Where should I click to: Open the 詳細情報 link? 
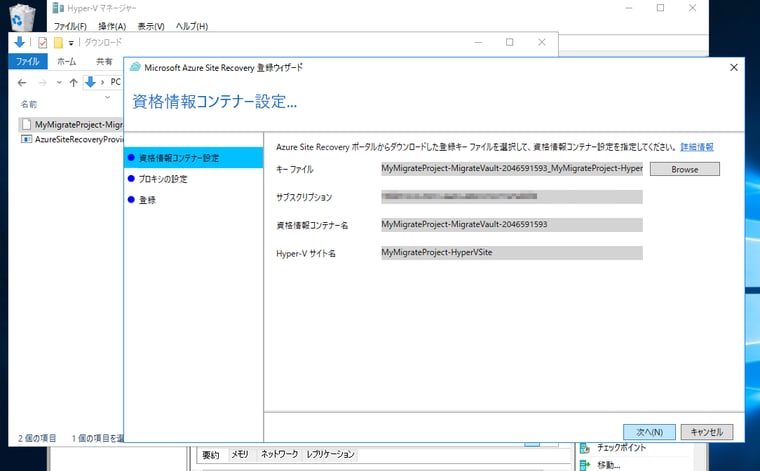[x=697, y=147]
